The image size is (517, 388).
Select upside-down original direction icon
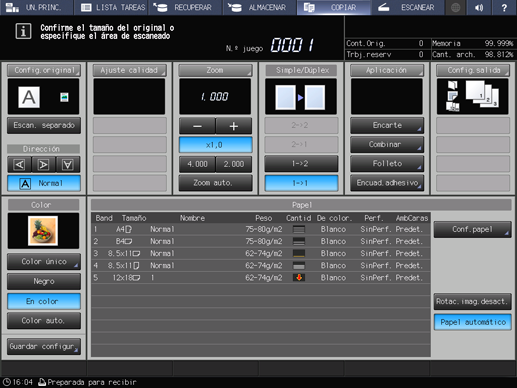pos(68,165)
